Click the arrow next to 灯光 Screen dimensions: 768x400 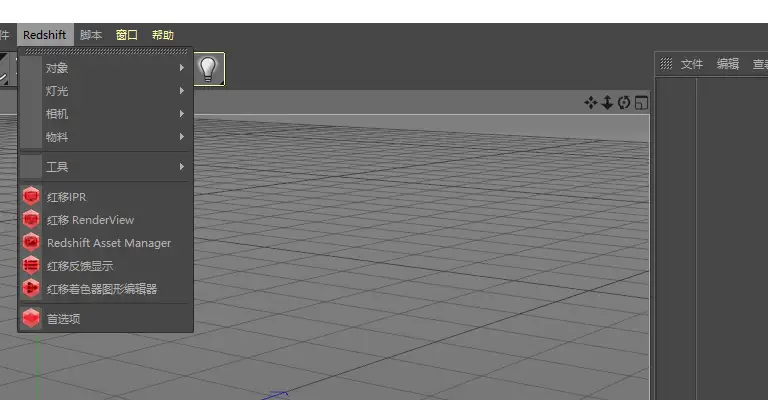(182, 91)
